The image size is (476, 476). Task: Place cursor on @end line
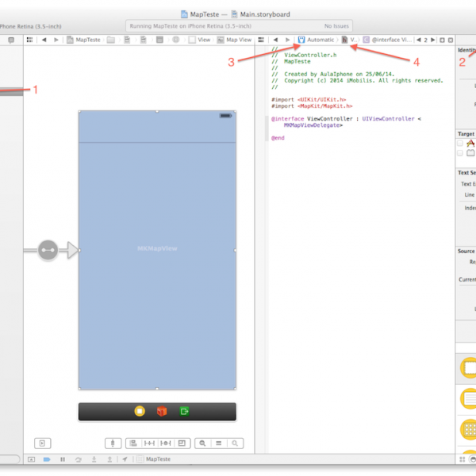pos(278,138)
